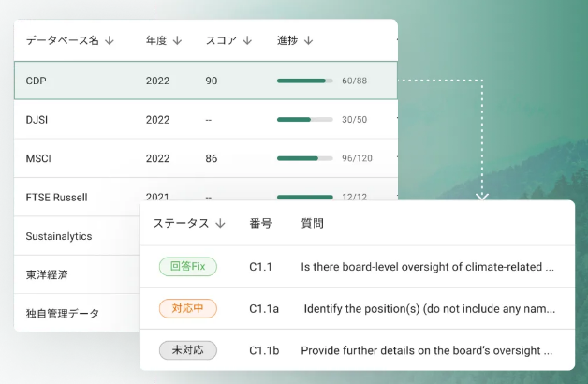Click the DJSI progress bar

(x=305, y=120)
